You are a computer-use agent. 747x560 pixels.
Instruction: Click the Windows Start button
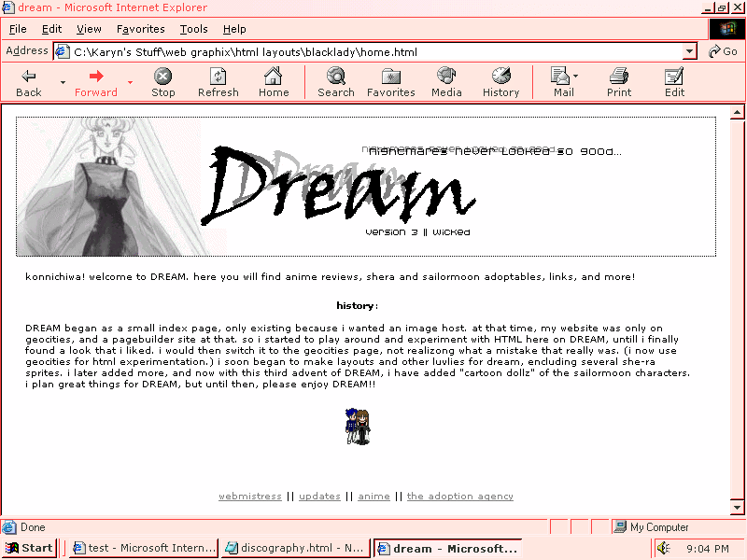(x=28, y=548)
